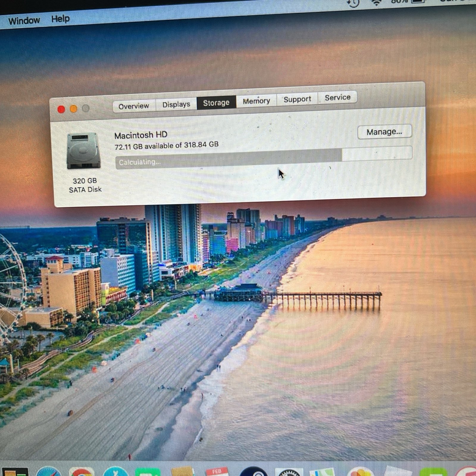Click the Macintosh HD volume name
Screen dimensions: 476x476
[x=141, y=135]
